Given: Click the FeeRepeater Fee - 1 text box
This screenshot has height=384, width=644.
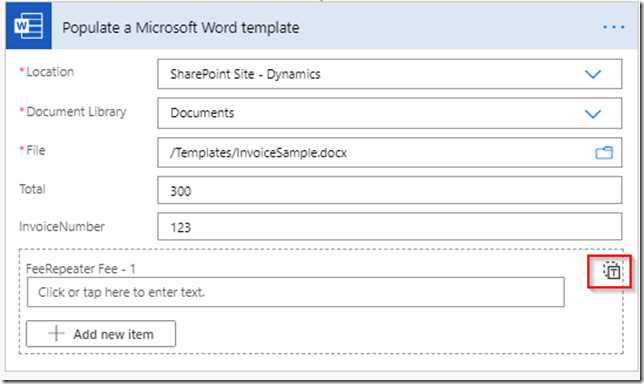Looking at the screenshot, I should click(x=296, y=292).
